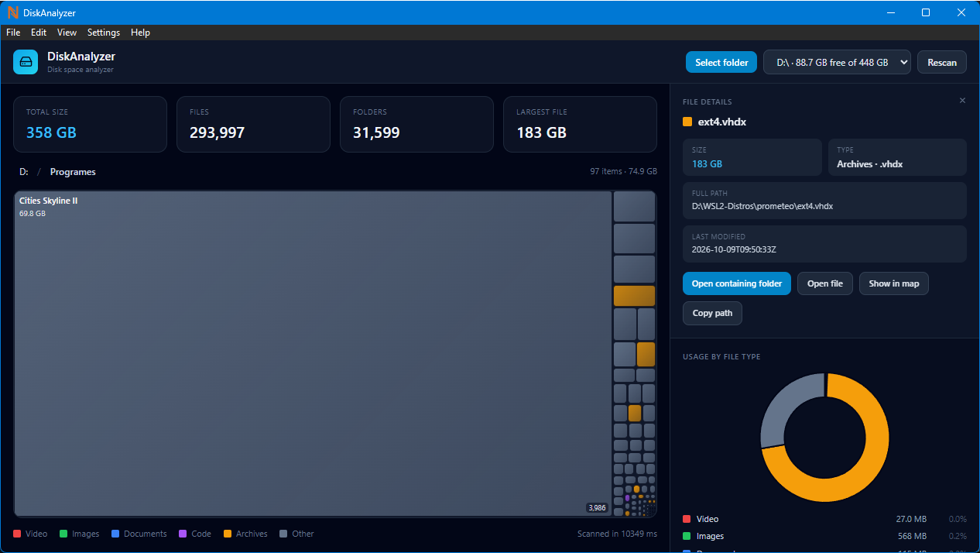The image size is (980, 553).
Task: Open the D:\ drive selection dropdown
Action: 837,62
